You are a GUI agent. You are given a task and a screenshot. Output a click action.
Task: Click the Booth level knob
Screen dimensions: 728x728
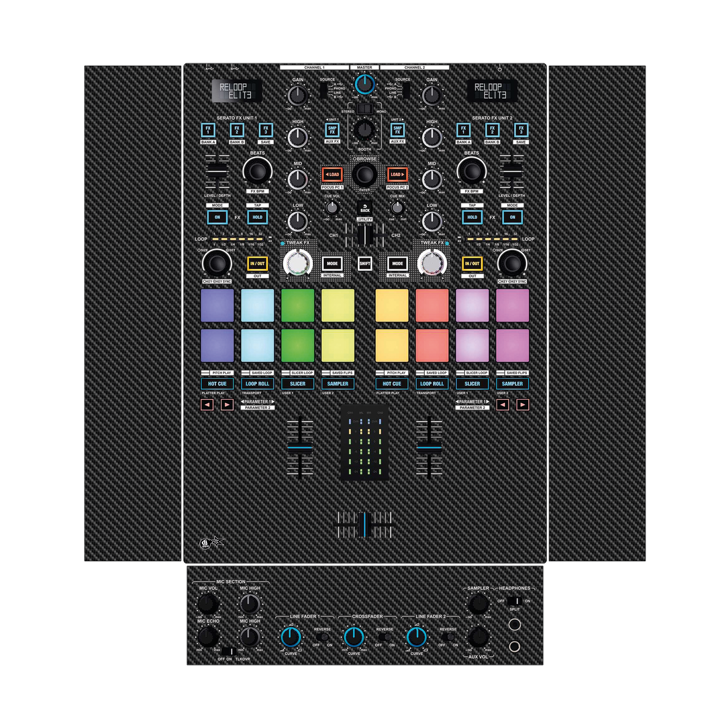pos(365,130)
